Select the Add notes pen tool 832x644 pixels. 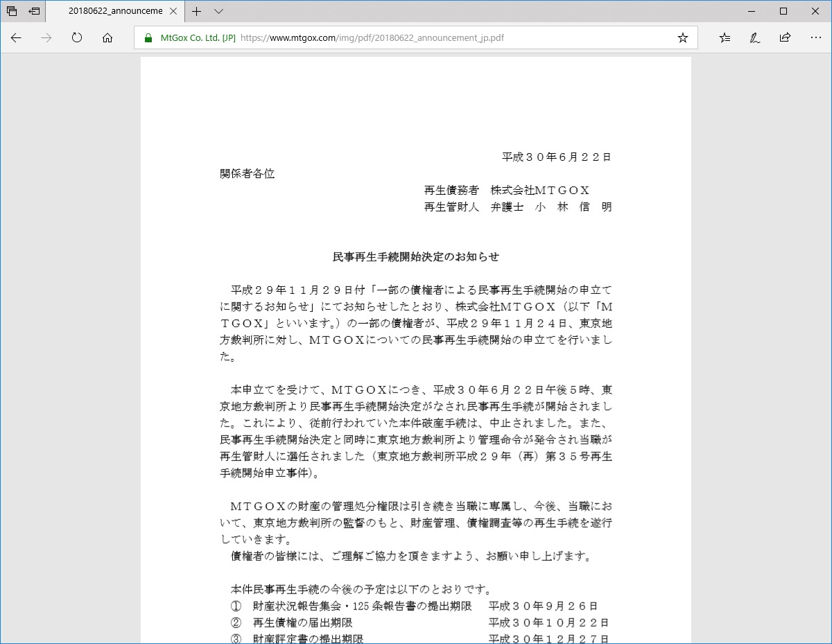pyautogui.click(x=756, y=38)
